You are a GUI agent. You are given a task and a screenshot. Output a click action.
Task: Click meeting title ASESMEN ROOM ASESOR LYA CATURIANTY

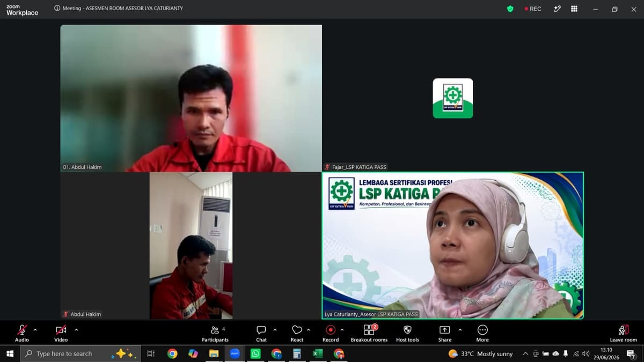coord(134,8)
